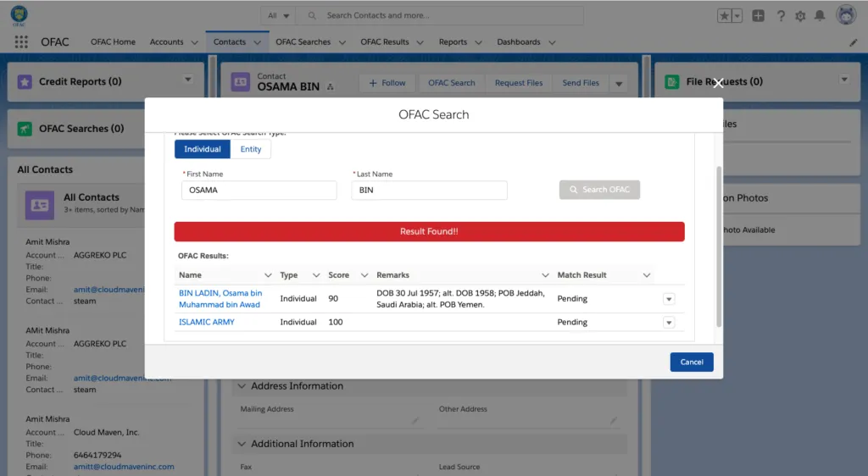
Task: Click the Search OFAC button
Action: [599, 190]
